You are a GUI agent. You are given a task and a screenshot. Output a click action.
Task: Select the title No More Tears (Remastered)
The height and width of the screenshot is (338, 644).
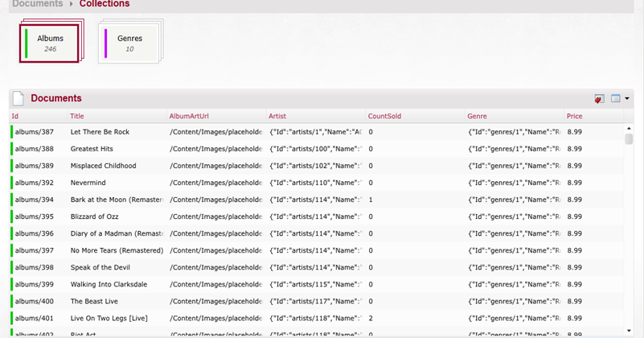coord(117,250)
